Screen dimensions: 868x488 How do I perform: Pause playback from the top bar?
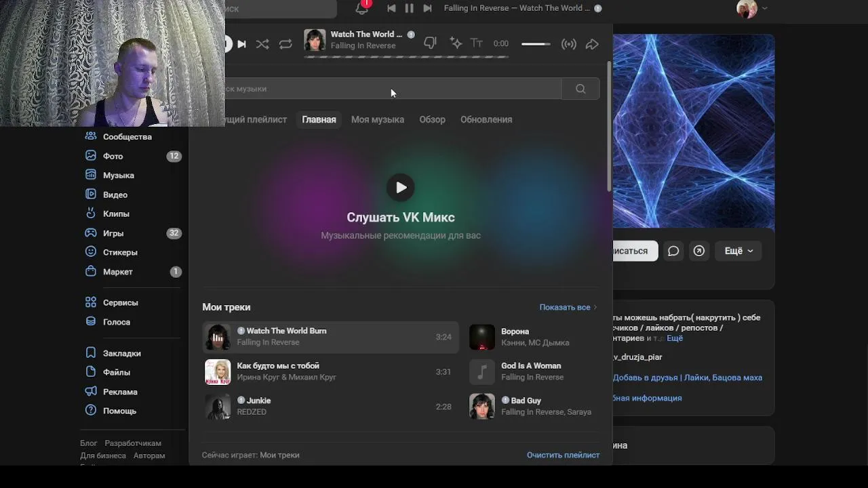coord(409,8)
